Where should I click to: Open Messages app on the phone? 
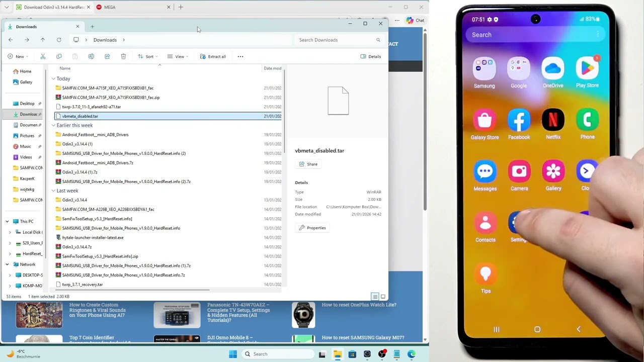point(485,175)
